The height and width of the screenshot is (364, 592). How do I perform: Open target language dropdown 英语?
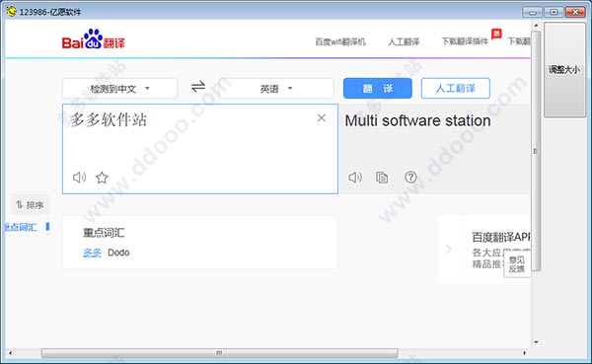tap(276, 89)
